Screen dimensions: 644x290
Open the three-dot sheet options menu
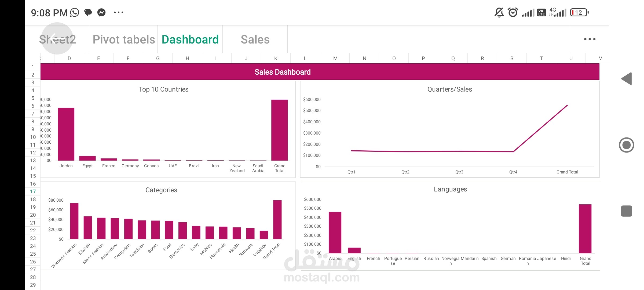click(x=590, y=39)
